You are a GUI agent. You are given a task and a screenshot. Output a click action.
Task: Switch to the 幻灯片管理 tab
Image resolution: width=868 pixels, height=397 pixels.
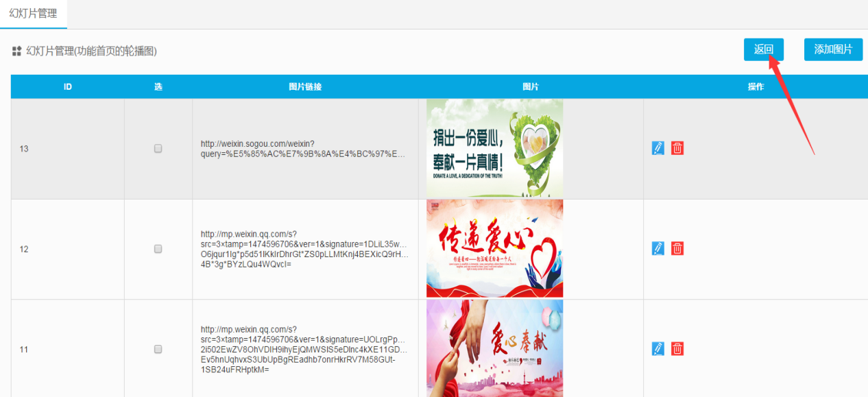(x=33, y=14)
